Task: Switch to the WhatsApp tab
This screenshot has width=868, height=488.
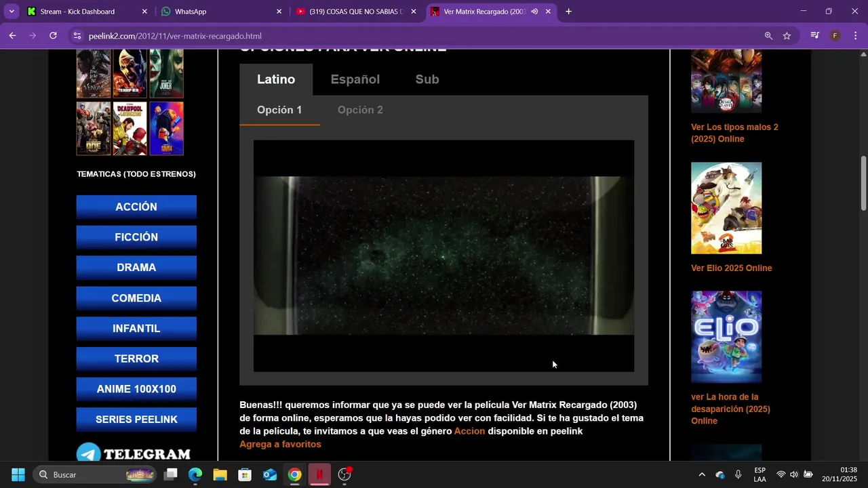Action: click(222, 12)
